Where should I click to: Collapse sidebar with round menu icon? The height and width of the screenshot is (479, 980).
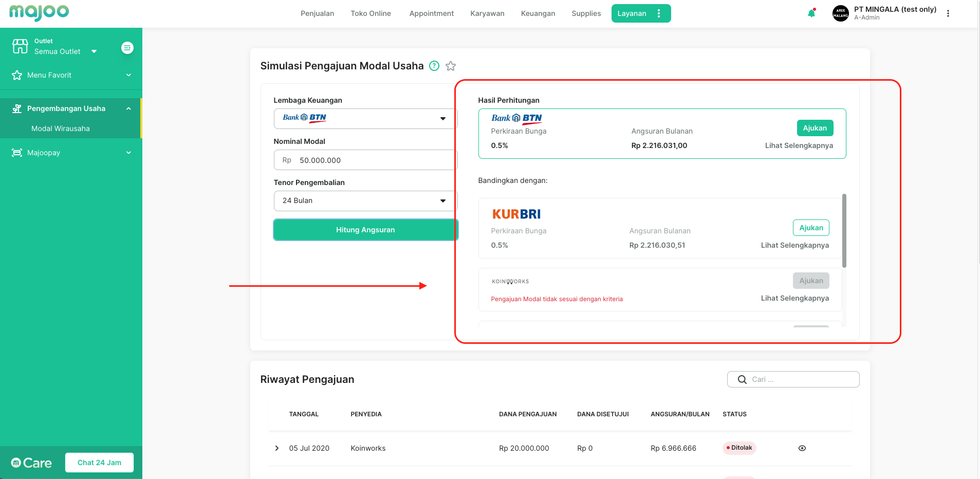[127, 48]
